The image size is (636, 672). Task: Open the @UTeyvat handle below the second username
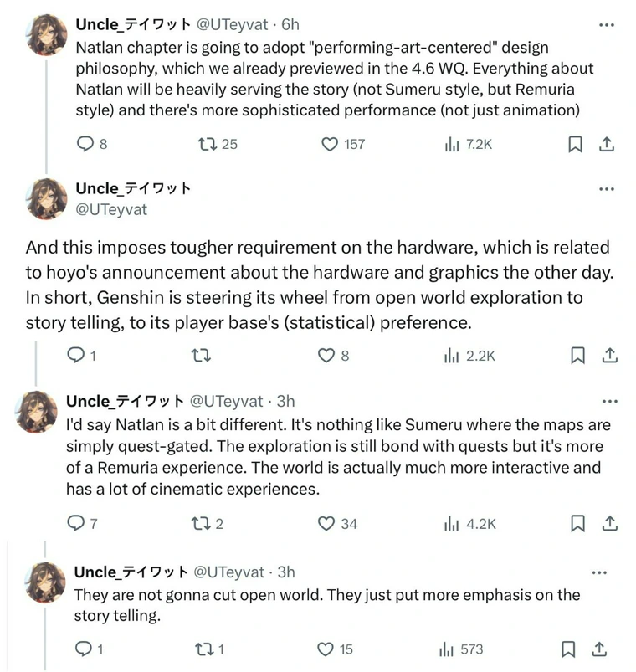(x=110, y=209)
